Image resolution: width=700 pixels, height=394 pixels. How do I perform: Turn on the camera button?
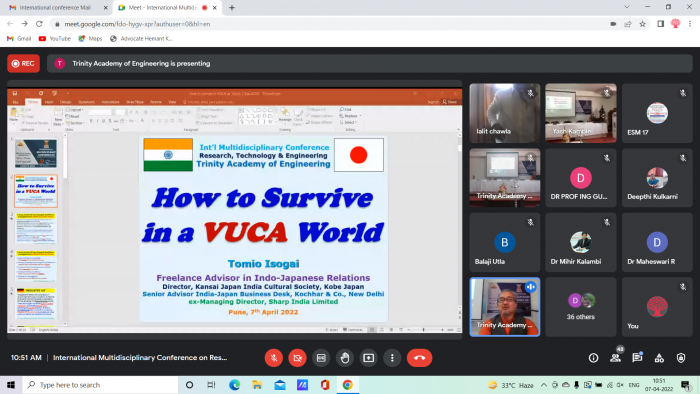click(297, 358)
